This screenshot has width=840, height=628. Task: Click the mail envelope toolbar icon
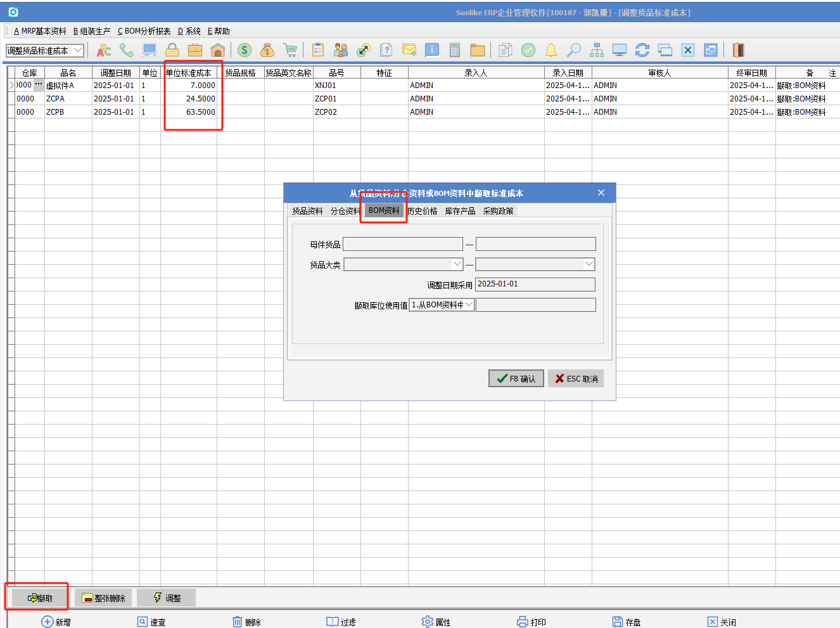[x=409, y=50]
